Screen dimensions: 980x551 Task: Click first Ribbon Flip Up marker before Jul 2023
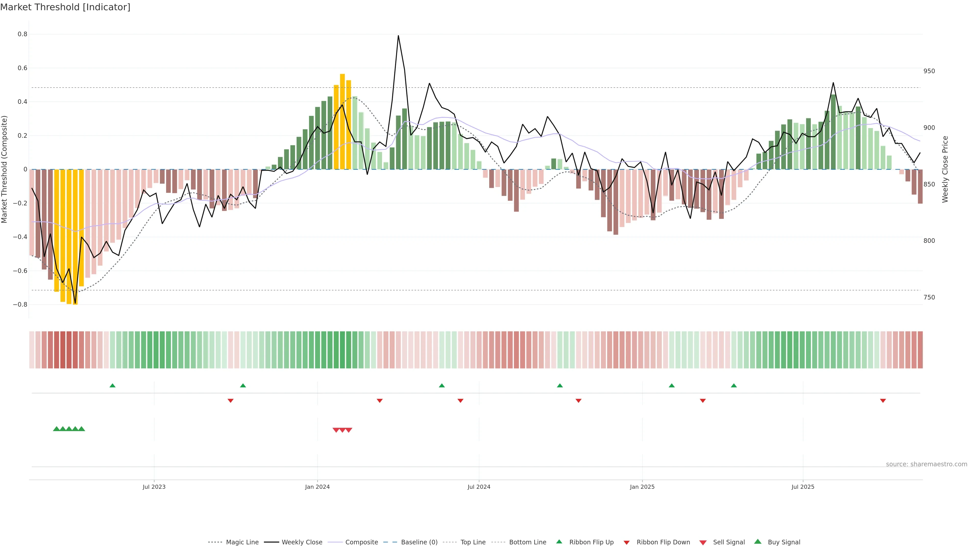[x=112, y=386]
